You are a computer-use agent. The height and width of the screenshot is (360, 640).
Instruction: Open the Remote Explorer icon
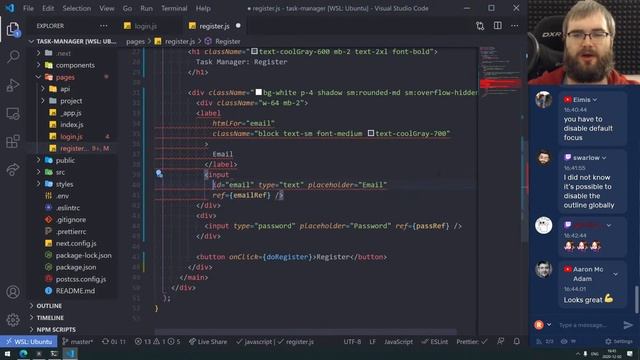click(13, 113)
